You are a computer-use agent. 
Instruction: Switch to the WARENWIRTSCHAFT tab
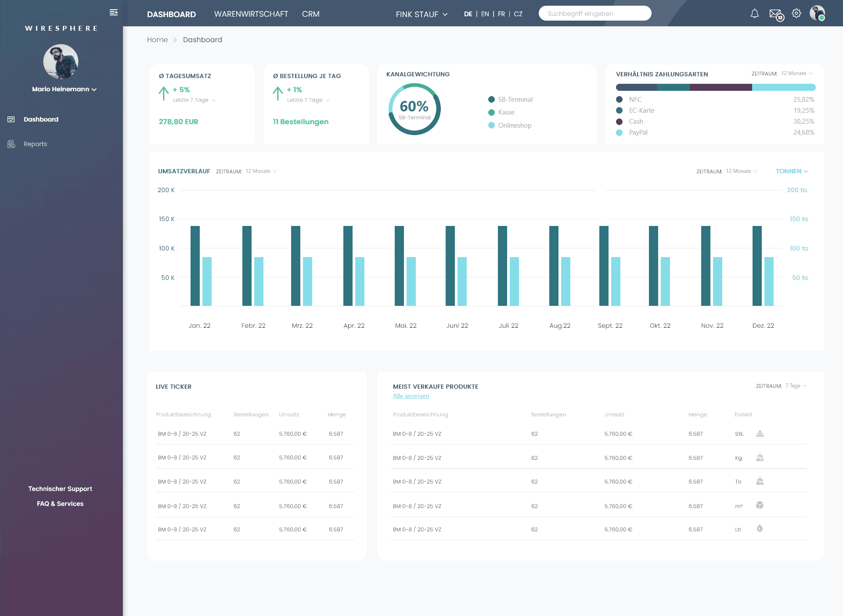point(251,14)
